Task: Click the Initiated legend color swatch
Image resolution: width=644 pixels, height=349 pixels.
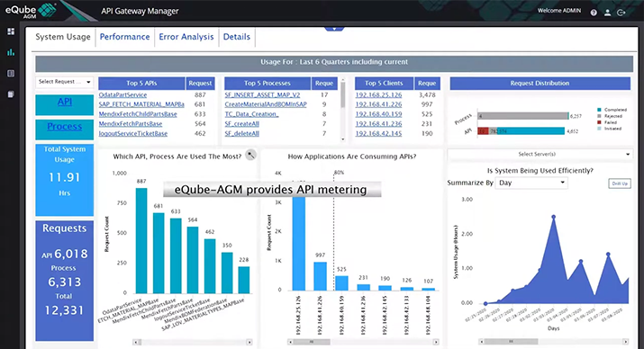Action: [x=599, y=129]
